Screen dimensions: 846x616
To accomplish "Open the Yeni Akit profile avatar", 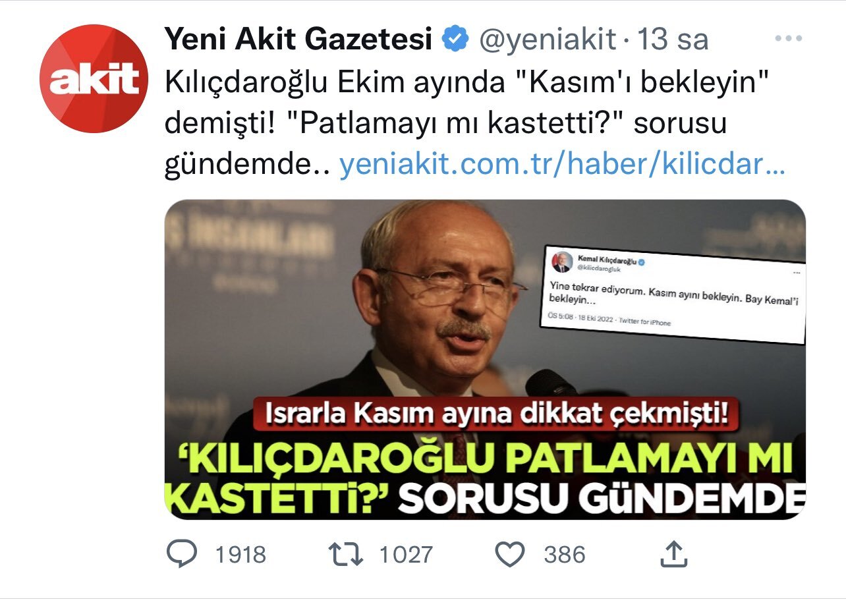I will click(x=94, y=79).
